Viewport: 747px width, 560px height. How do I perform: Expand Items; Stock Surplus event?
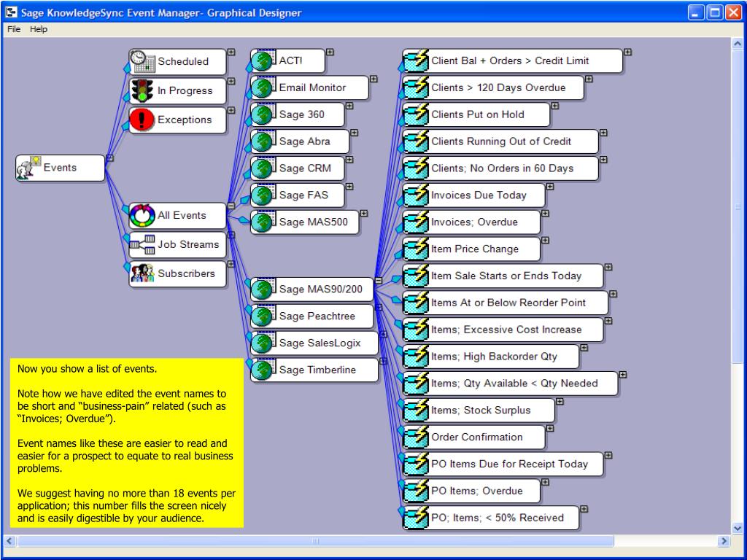point(560,402)
